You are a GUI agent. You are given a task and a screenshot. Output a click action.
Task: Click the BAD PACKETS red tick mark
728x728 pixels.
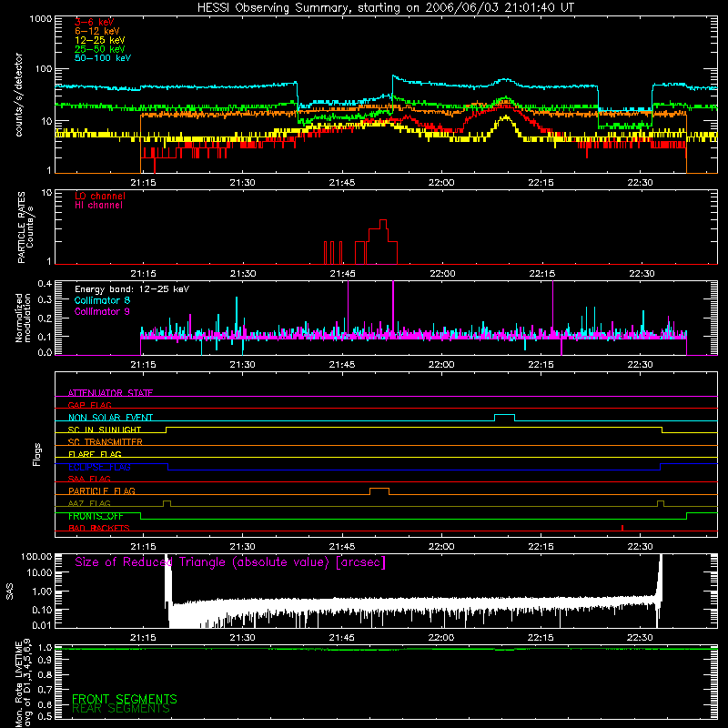(622, 528)
